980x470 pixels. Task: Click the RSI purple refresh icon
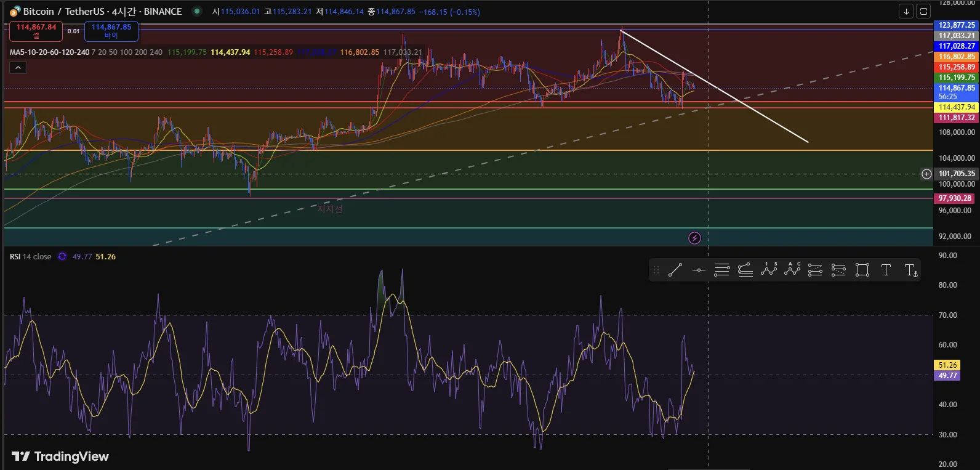pyautogui.click(x=62, y=256)
